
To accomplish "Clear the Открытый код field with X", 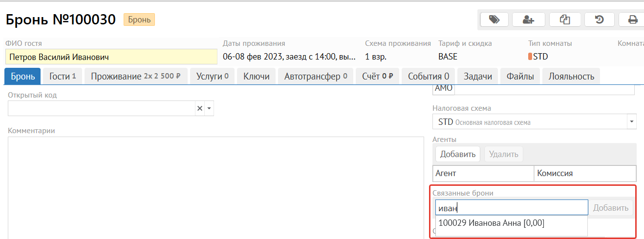I will [x=199, y=108].
